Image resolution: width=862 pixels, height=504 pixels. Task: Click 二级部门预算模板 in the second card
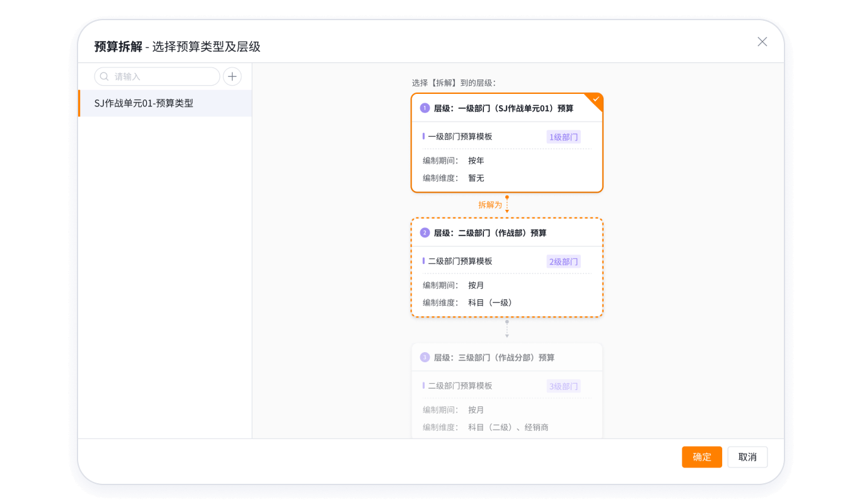(460, 261)
